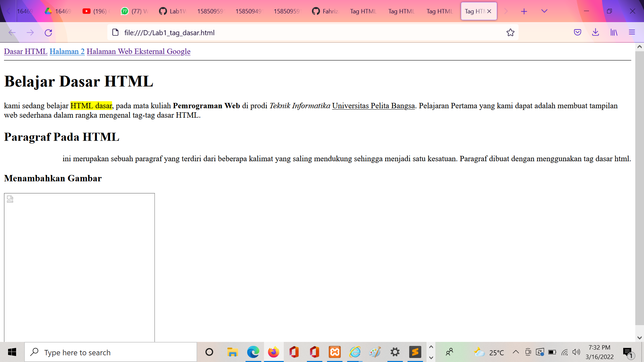The width and height of the screenshot is (644, 362).
Task: Click the page vertical scrollbar down arrow
Action: click(x=639, y=338)
